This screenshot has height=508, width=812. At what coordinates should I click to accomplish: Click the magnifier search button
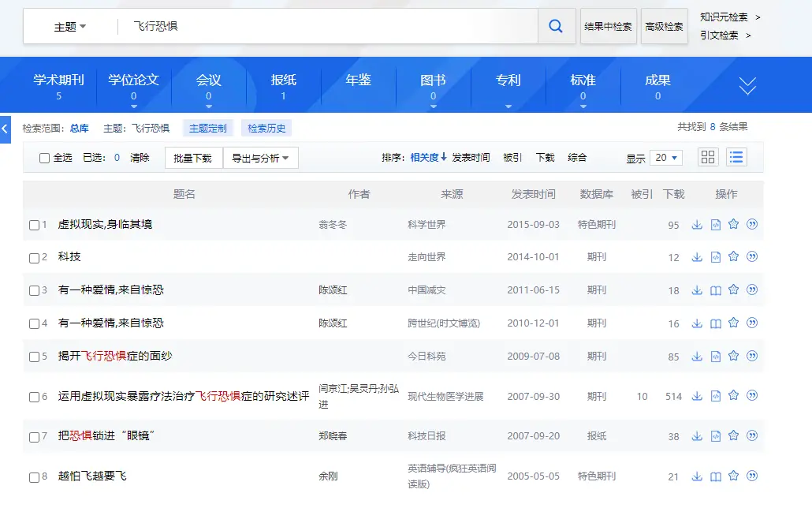coord(556,26)
